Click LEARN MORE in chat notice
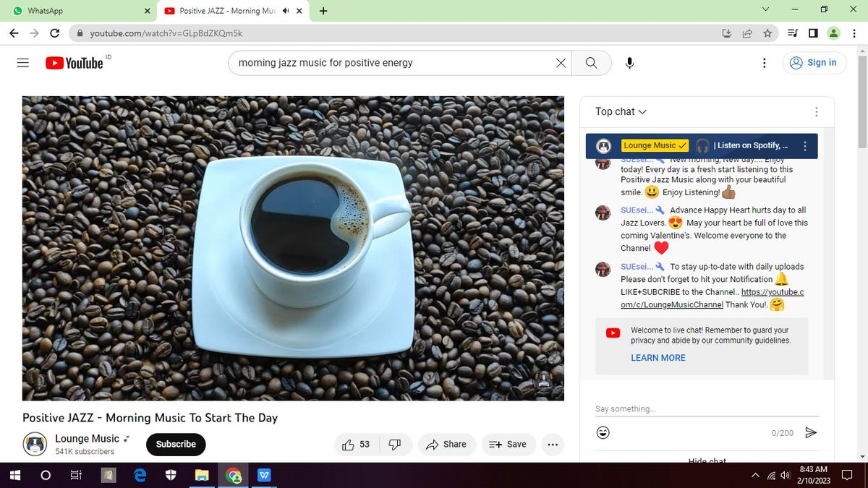This screenshot has width=868, height=488. click(658, 358)
